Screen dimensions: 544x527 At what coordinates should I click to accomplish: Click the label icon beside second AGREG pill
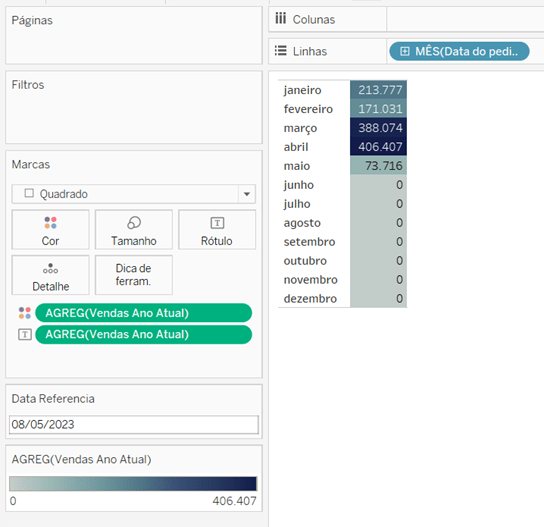[25, 334]
